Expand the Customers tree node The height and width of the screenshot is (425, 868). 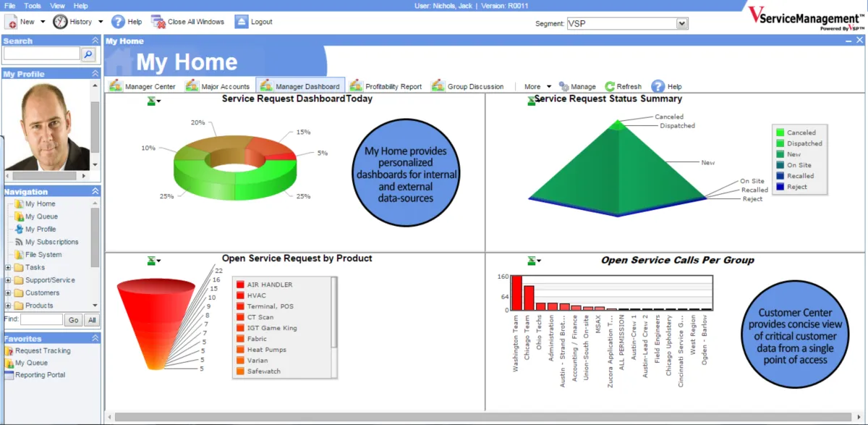(x=9, y=293)
